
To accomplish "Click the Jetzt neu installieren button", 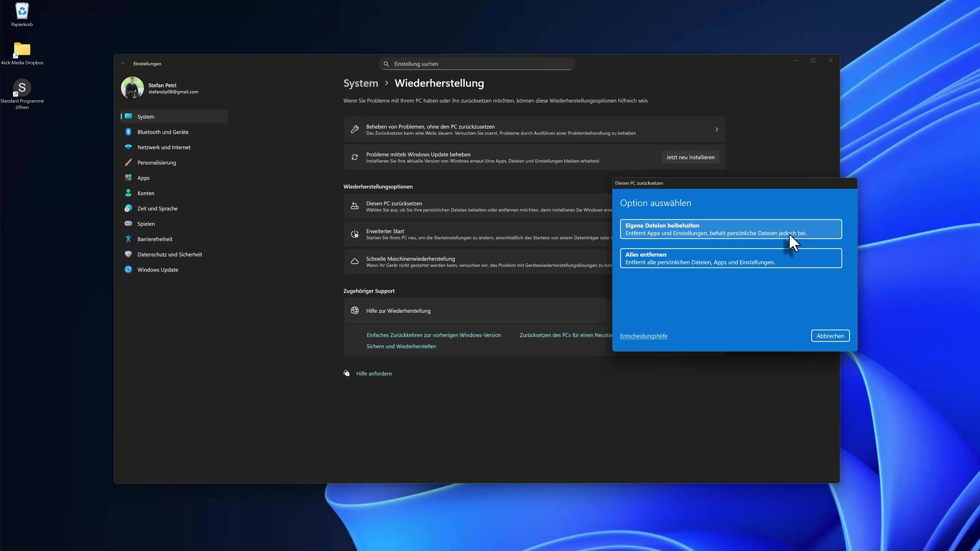I will (690, 157).
